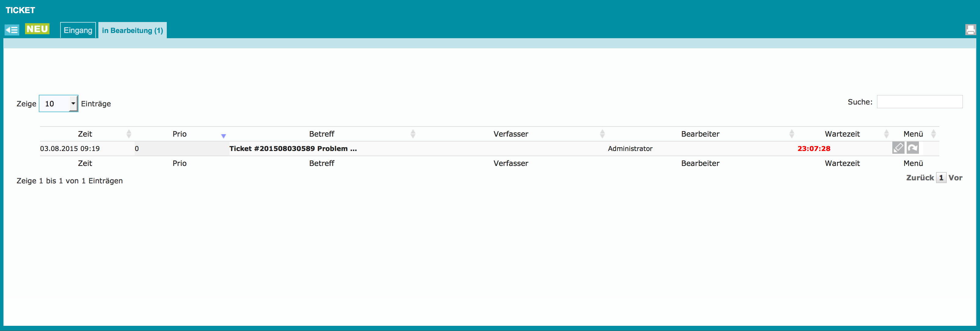The image size is (980, 331).
Task: Open Ticket #201508030589 Problem entry
Action: (x=293, y=149)
